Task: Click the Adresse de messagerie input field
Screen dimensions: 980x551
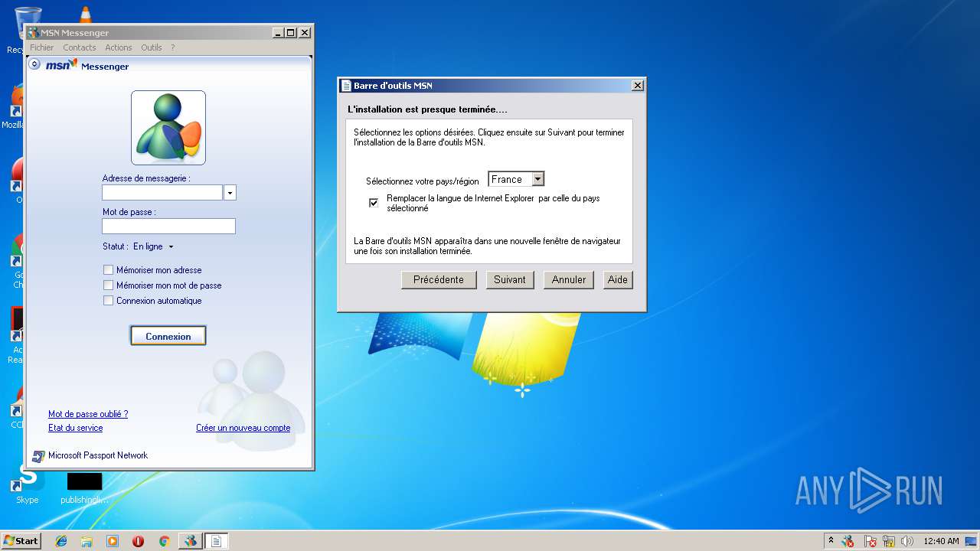Action: [162, 193]
